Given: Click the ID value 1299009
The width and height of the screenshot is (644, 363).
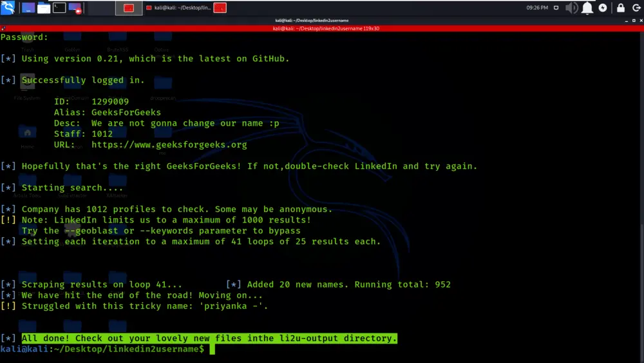Looking at the screenshot, I should 110,101.
